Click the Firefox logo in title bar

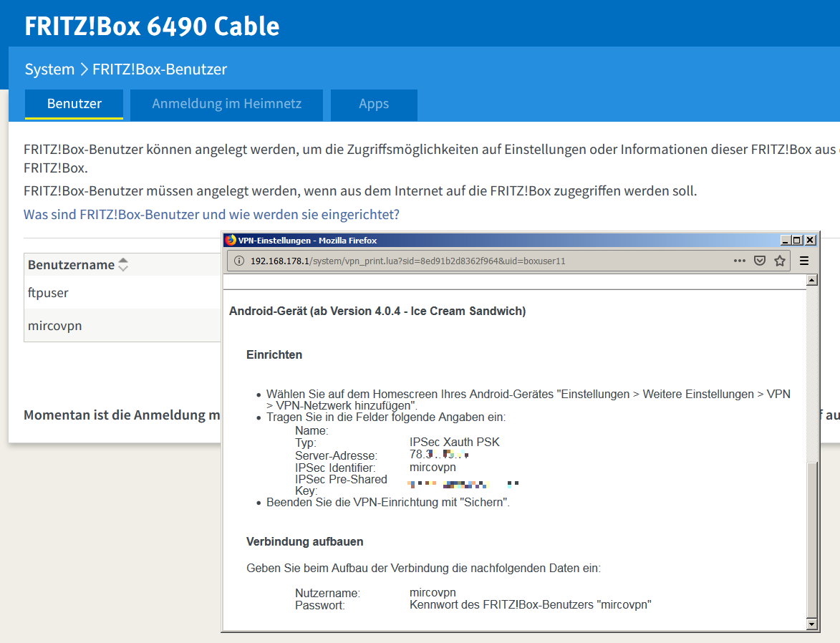click(231, 241)
